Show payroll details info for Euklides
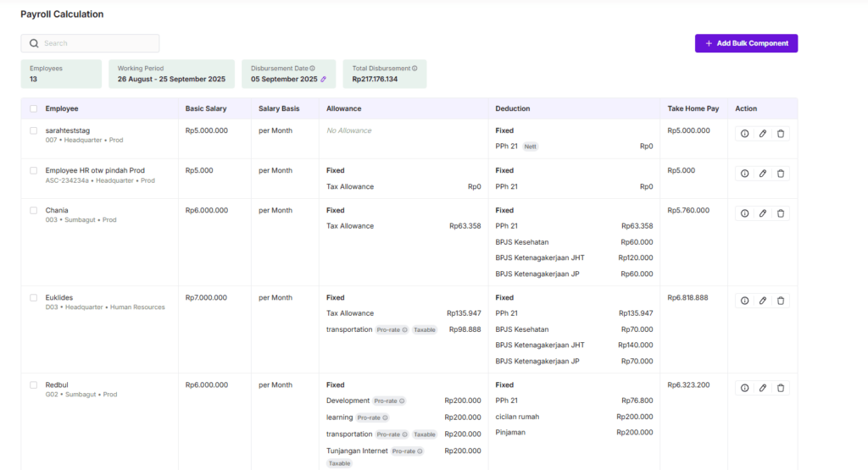The image size is (868, 470). tap(744, 301)
